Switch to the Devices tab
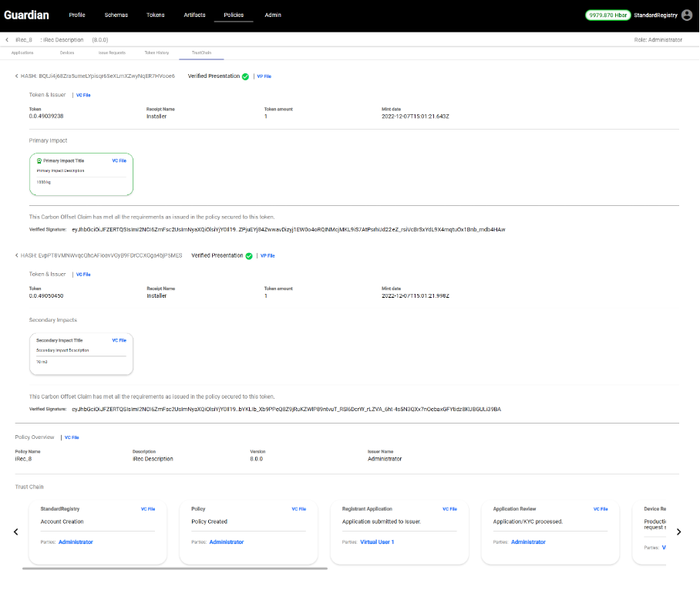This screenshot has height=594, width=700. click(67, 52)
